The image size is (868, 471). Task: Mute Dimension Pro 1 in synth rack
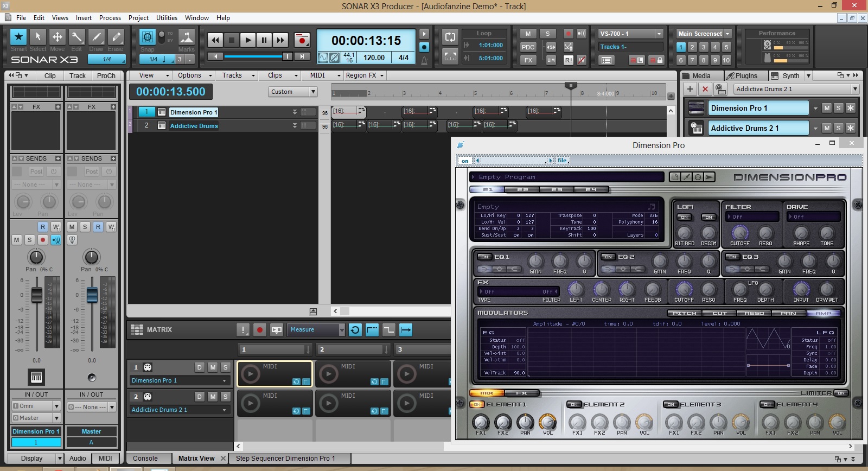pos(826,108)
